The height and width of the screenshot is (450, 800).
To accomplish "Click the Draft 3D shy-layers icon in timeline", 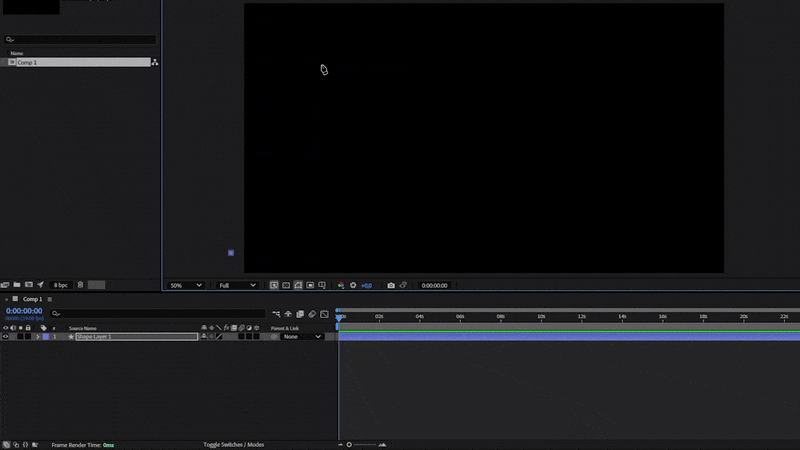I will tap(288, 314).
